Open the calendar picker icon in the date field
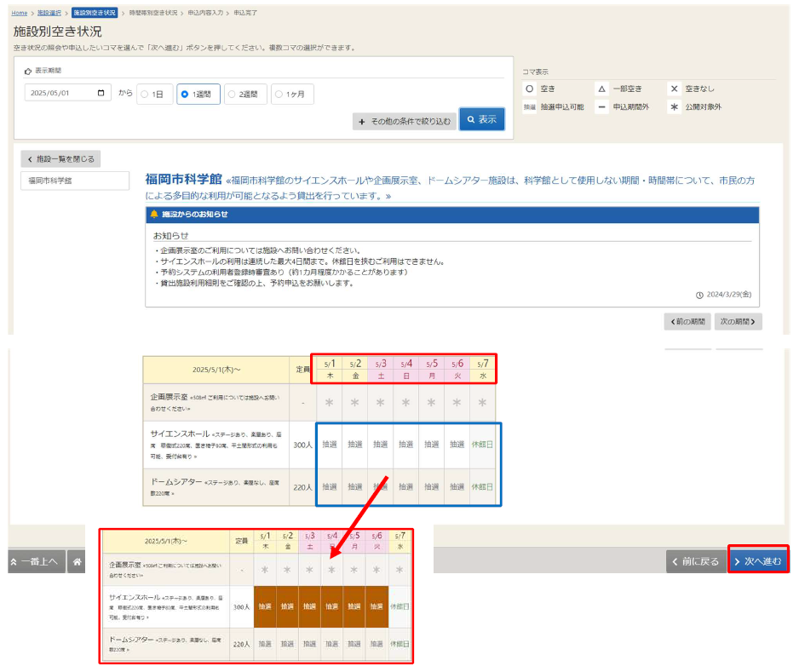Viewport: 799px width, 672px height. coord(101,93)
